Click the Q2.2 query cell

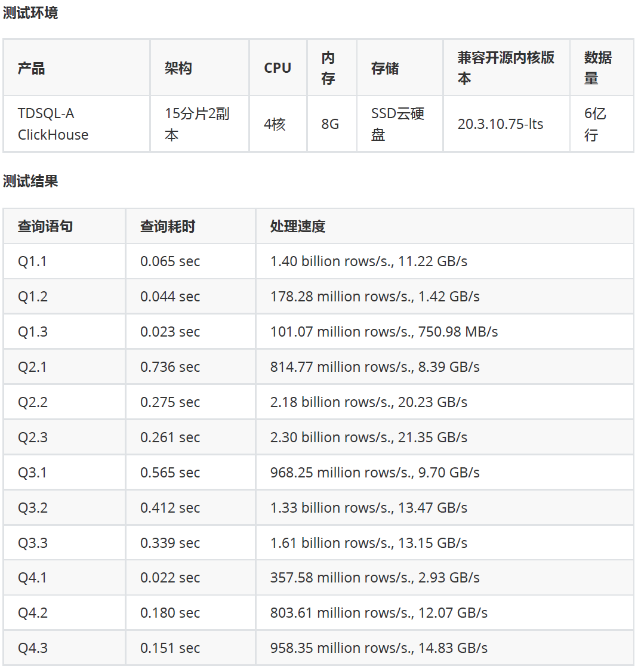64,402
